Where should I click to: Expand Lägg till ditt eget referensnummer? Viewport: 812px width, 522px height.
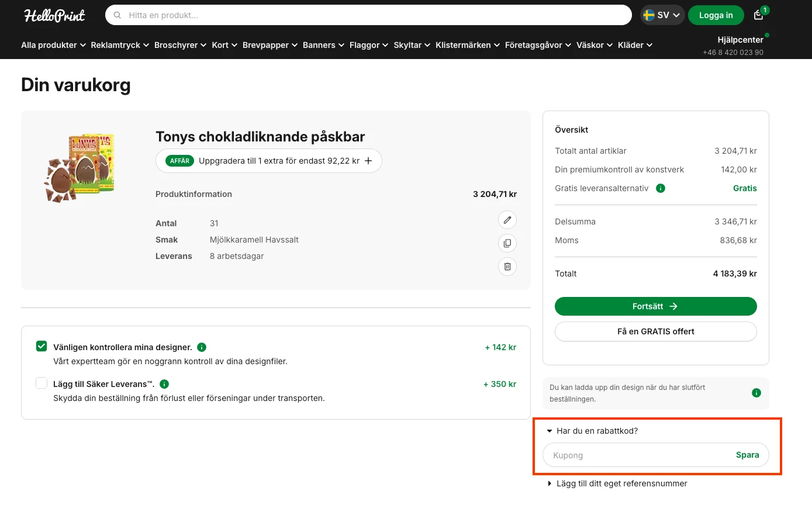(617, 483)
